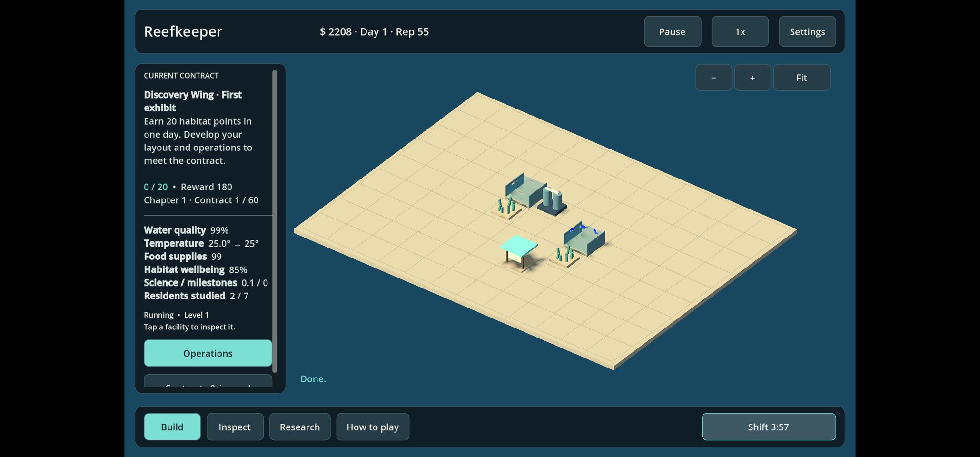Zoom in with the plus button

coord(752,78)
